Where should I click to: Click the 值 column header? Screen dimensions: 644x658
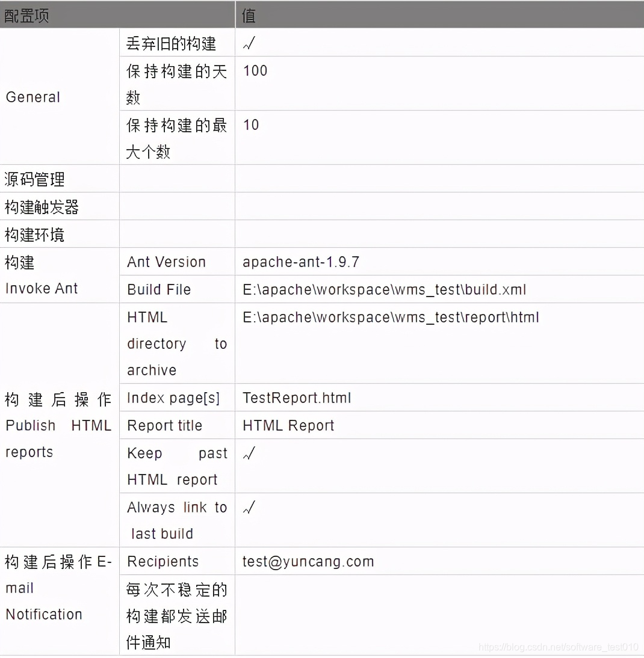tap(247, 15)
